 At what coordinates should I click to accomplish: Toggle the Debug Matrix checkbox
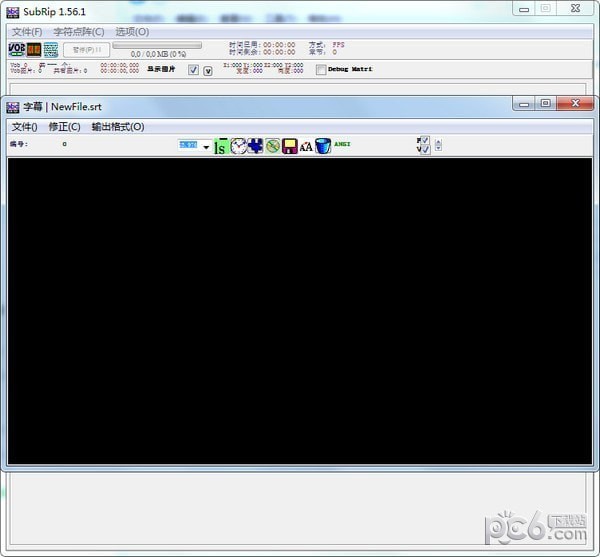tap(321, 70)
